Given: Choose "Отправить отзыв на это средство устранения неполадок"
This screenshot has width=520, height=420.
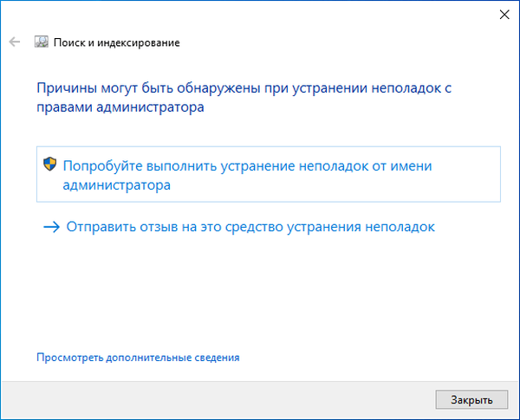Looking at the screenshot, I should 250,227.
